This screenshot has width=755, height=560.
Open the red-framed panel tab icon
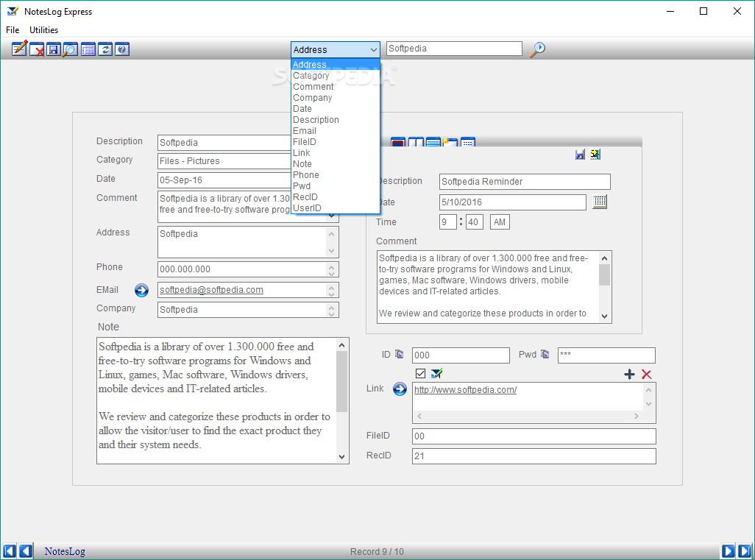pos(397,142)
